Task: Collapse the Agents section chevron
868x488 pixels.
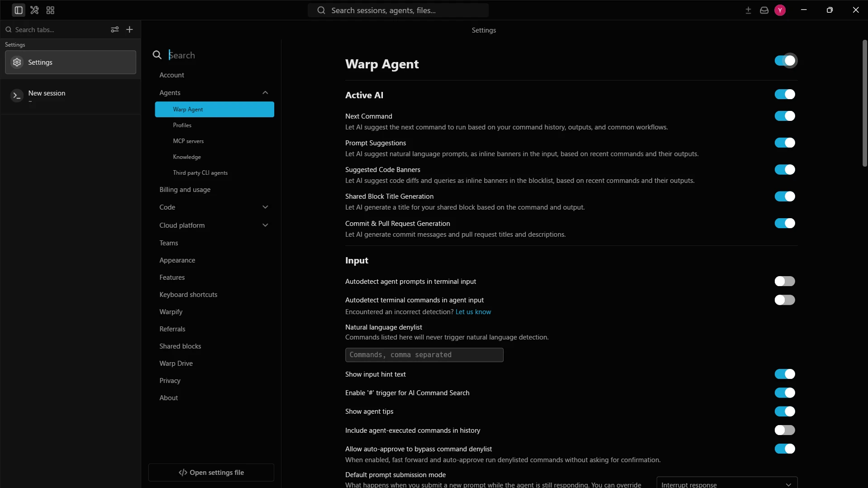Action: [x=265, y=92]
